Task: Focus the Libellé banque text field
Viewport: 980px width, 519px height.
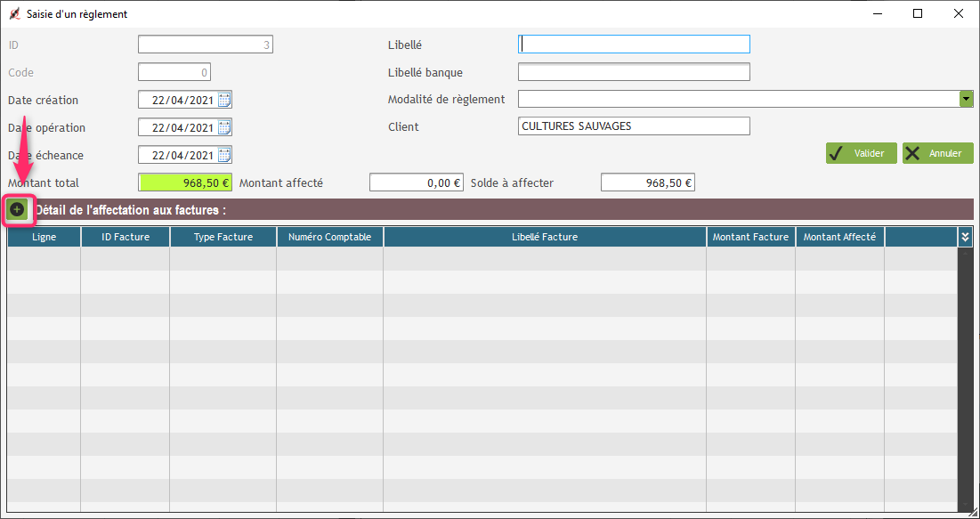Action: (x=634, y=72)
